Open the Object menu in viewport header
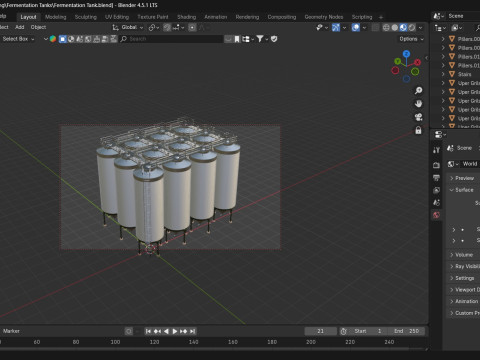 (38, 27)
